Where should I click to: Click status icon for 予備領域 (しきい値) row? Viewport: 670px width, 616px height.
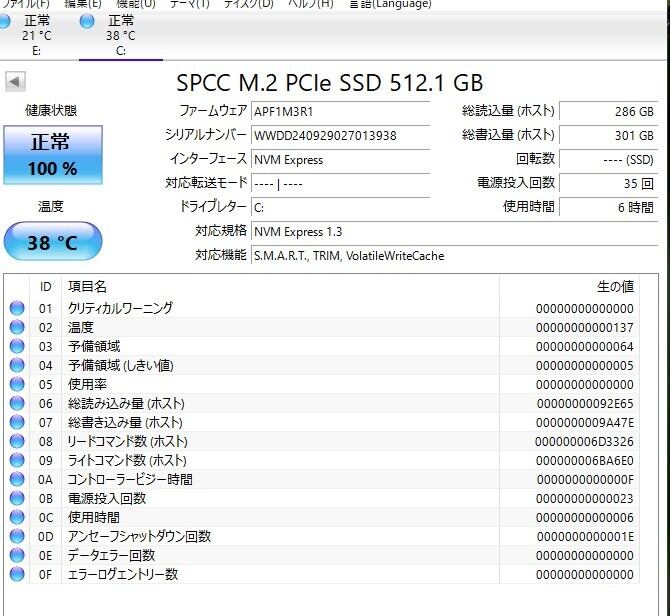click(17, 365)
